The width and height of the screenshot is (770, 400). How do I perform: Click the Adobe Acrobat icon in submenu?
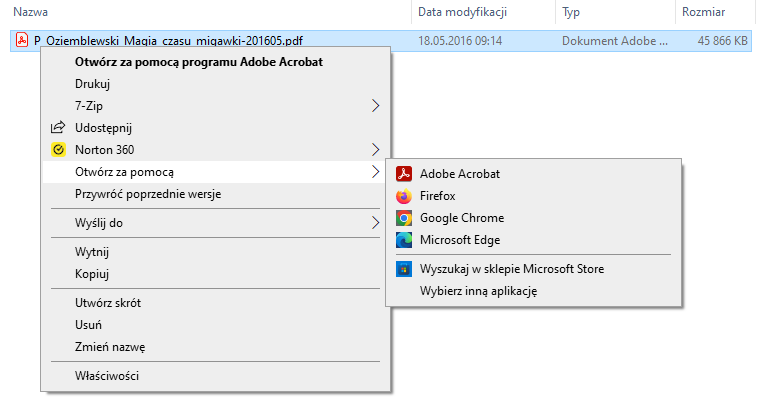click(x=404, y=174)
